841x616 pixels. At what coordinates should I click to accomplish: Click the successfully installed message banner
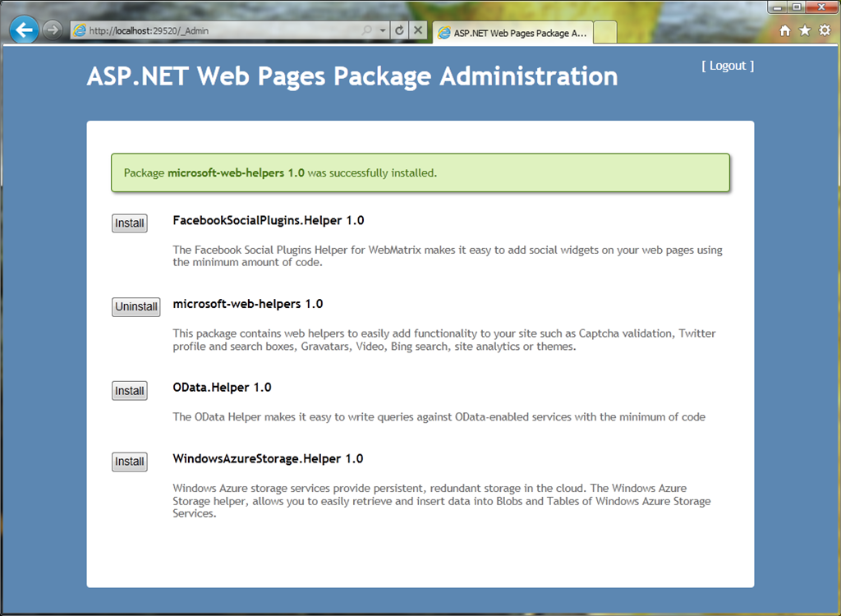pyautogui.click(x=420, y=172)
